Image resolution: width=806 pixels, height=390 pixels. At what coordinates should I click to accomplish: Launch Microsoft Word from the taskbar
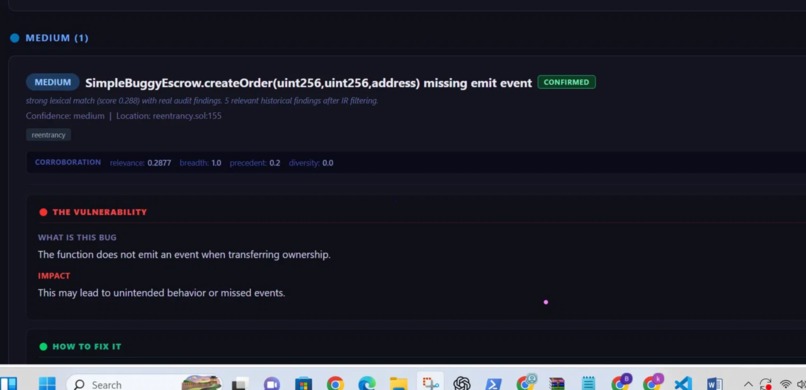coord(715,384)
